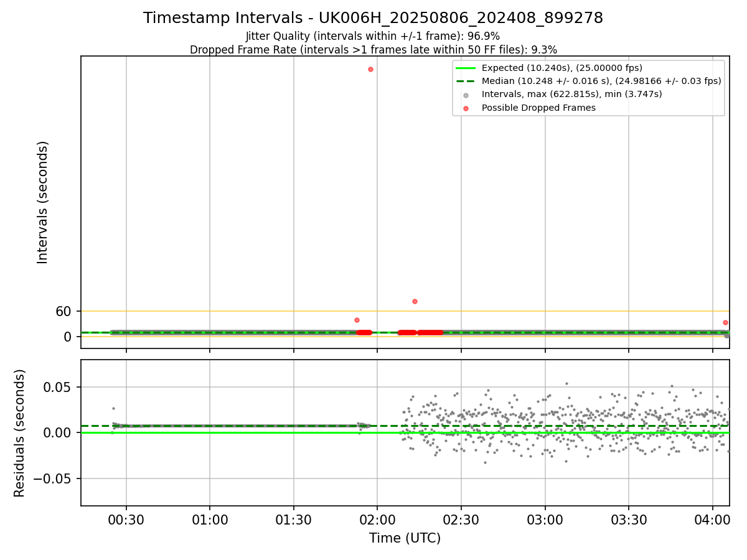Click the dashed green line sample in the legend
The image size is (747, 560).
click(x=466, y=82)
